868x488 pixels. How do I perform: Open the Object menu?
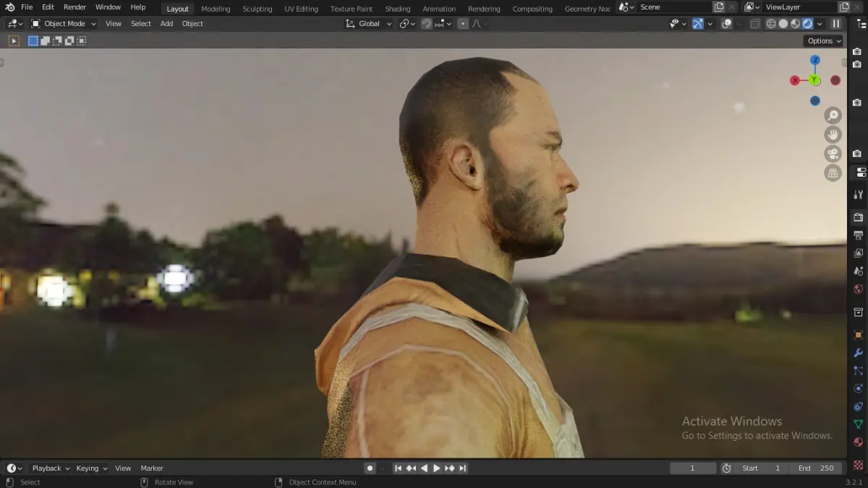192,23
